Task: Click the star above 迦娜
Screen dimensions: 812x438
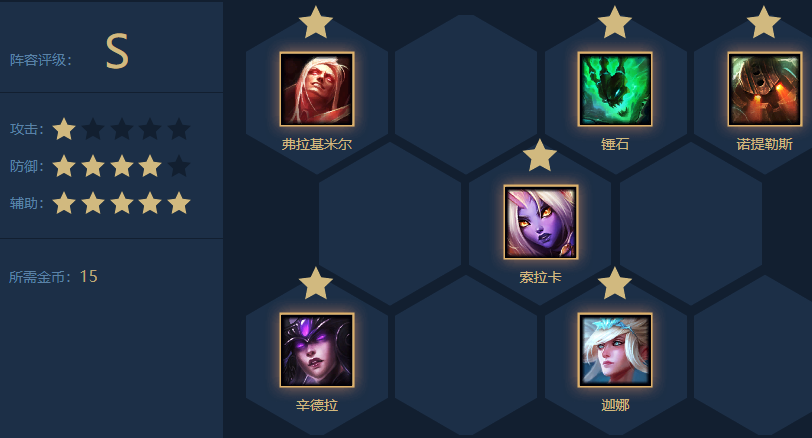Action: (615, 284)
